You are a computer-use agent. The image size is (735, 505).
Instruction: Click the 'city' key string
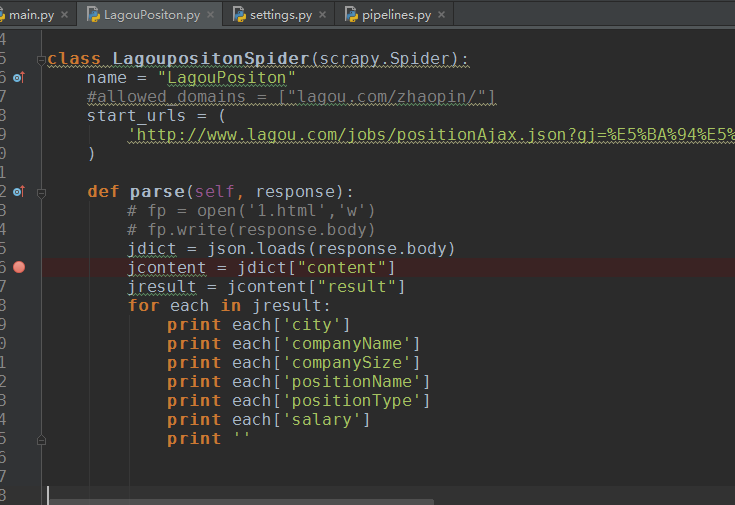pyautogui.click(x=311, y=325)
